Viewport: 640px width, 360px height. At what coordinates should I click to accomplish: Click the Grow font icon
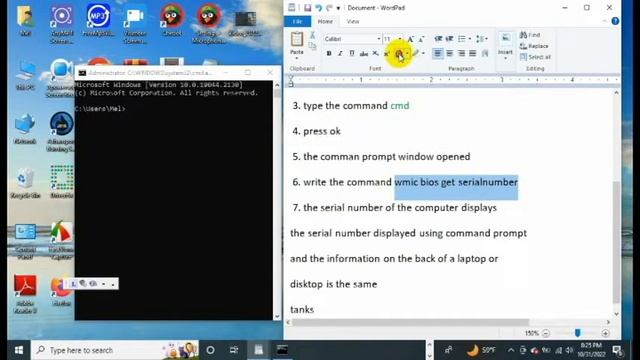click(411, 39)
